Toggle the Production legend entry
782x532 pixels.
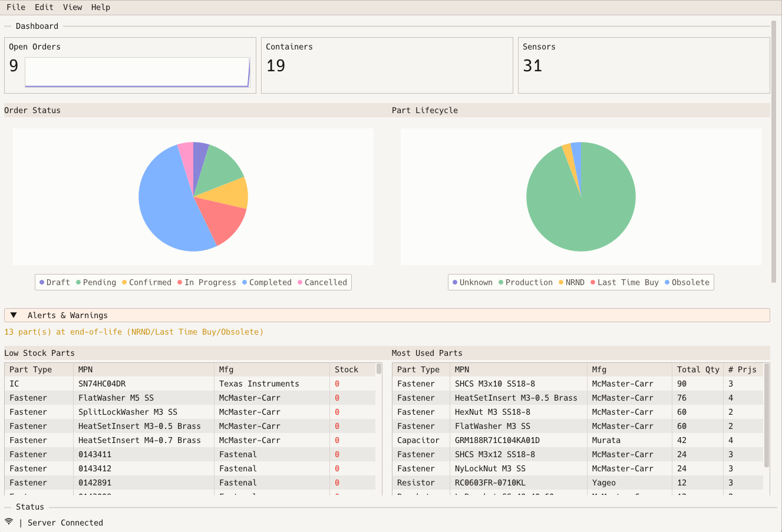point(526,282)
